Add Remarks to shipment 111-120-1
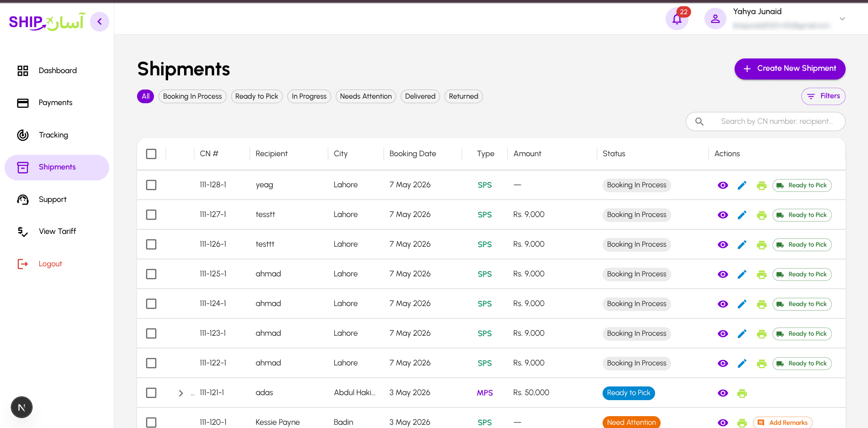This screenshot has height=428, width=868. click(x=783, y=423)
